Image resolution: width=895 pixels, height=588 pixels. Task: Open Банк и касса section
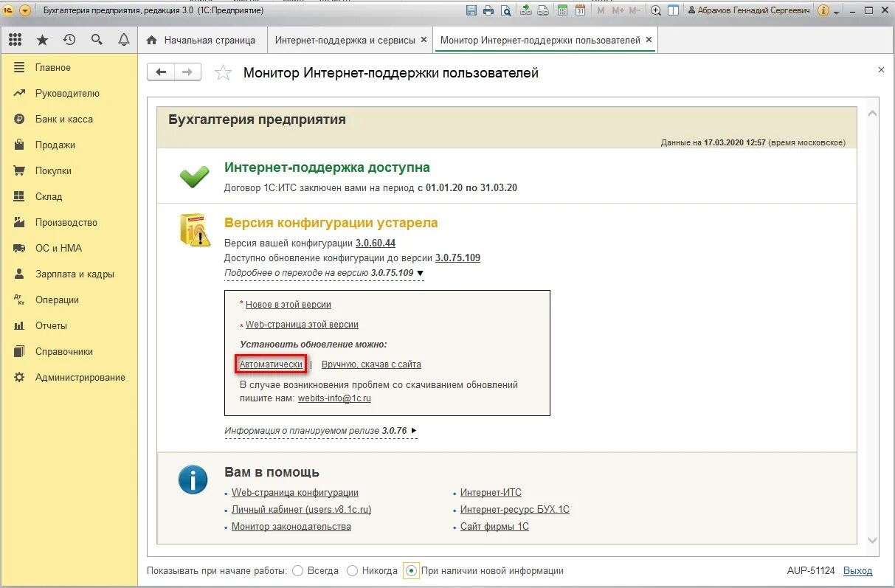[69, 119]
